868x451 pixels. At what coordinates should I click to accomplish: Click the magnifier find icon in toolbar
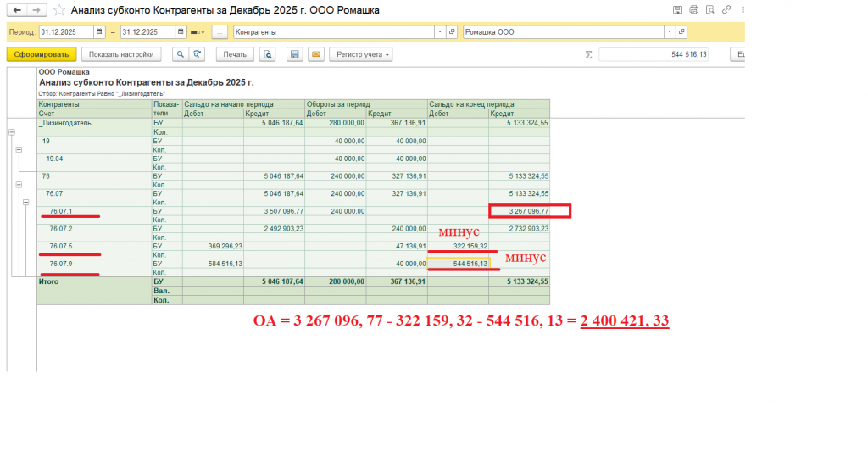[180, 54]
